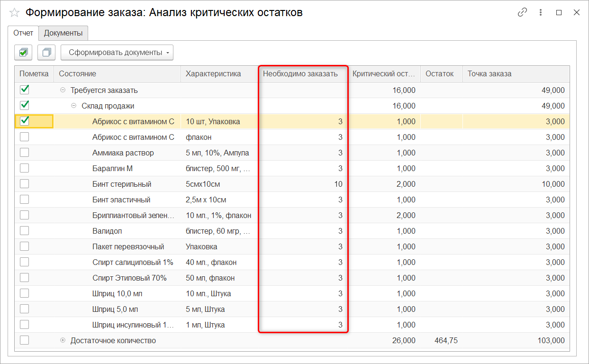Image resolution: width=589 pixels, height=364 pixels.
Task: Switch to the Документы tab
Action: (x=63, y=33)
